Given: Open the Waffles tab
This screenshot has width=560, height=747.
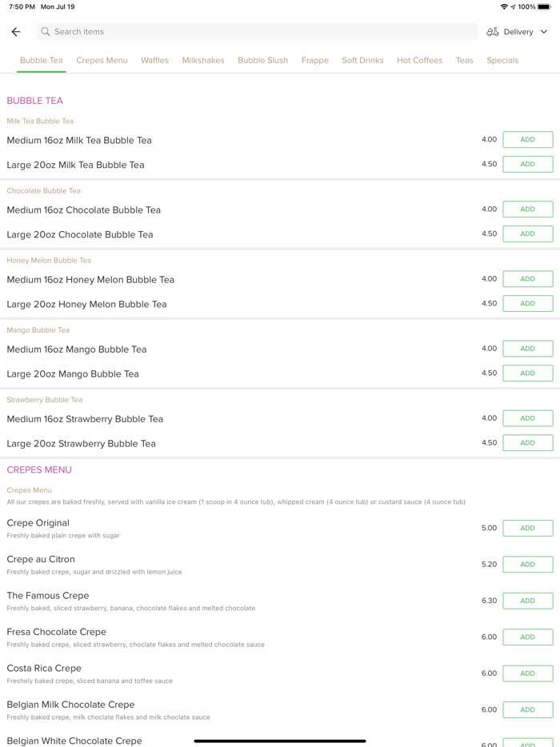Looking at the screenshot, I should pyautogui.click(x=154, y=61).
